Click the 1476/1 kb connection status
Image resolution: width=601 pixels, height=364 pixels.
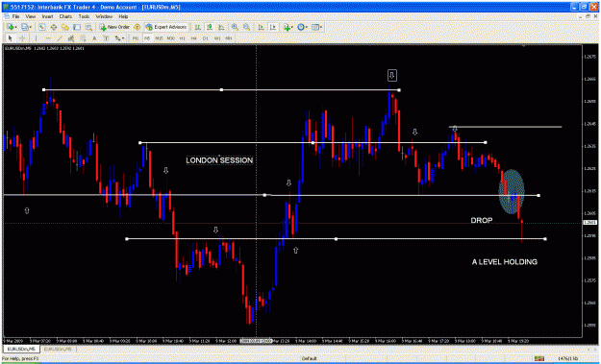pyautogui.click(x=567, y=358)
